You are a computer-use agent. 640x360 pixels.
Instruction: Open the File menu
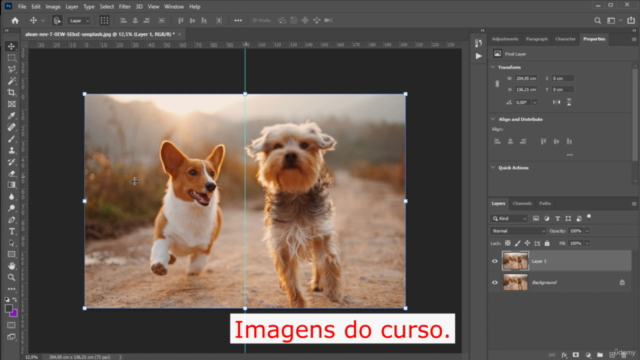22,7
